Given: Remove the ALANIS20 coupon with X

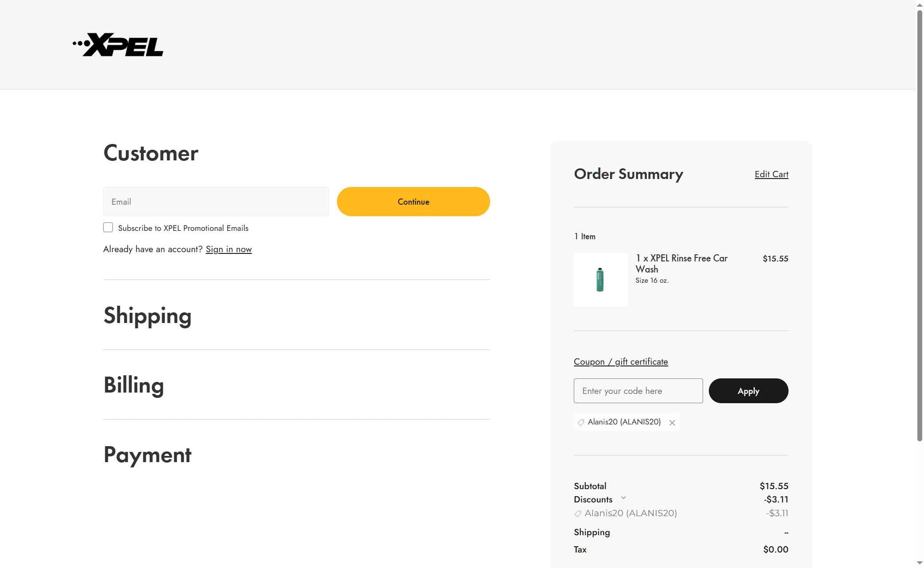Looking at the screenshot, I should 672,423.
